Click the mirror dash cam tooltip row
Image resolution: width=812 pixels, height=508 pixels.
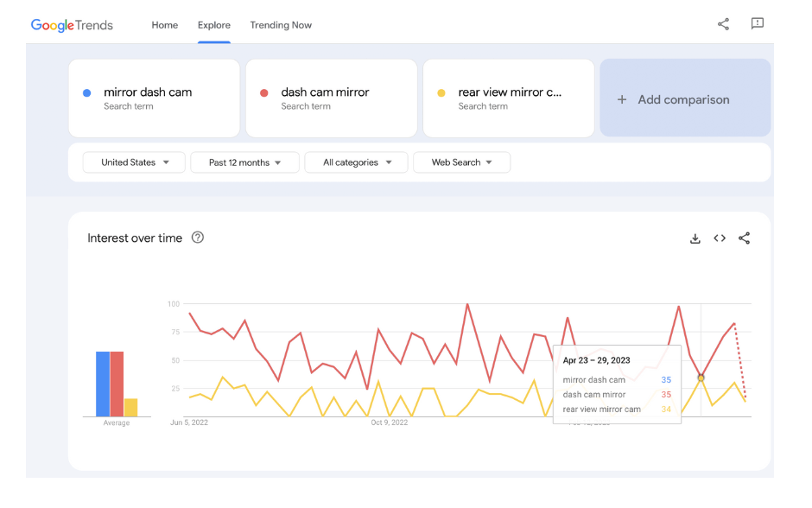[617, 380]
